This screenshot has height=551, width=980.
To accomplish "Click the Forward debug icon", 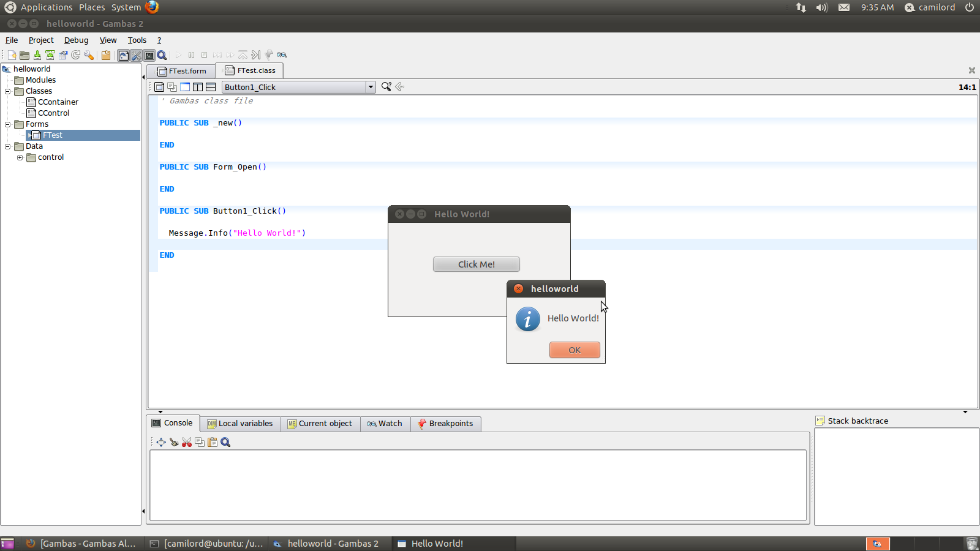I will [x=230, y=55].
